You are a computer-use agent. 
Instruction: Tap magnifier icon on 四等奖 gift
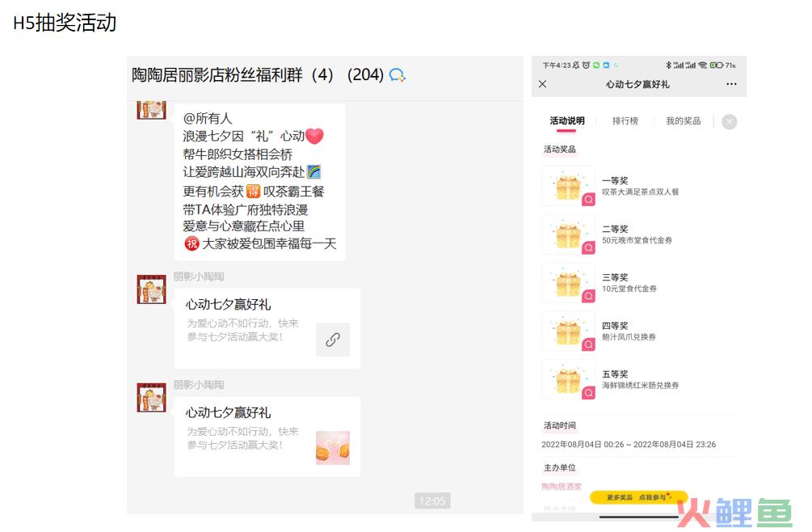click(x=588, y=344)
